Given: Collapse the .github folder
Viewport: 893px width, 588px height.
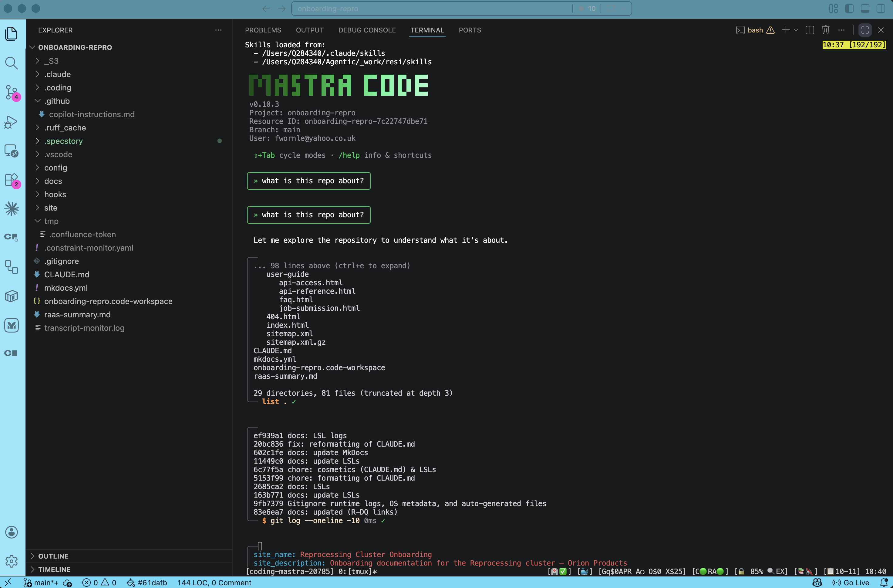Looking at the screenshot, I should click(x=129, y=101).
